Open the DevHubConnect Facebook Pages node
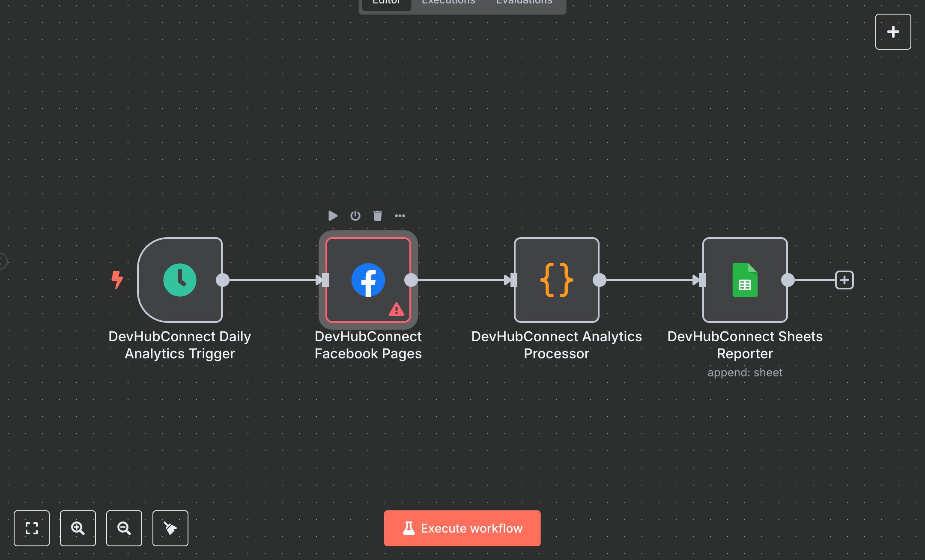This screenshot has width=925, height=560. (367, 280)
